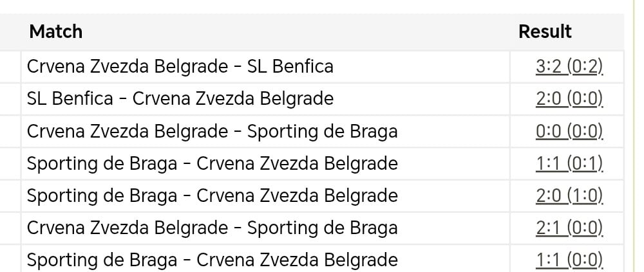The width and height of the screenshot is (644, 272).
Task: Click SL Benfica in the 2:0 (0:0) row
Action: (70, 98)
